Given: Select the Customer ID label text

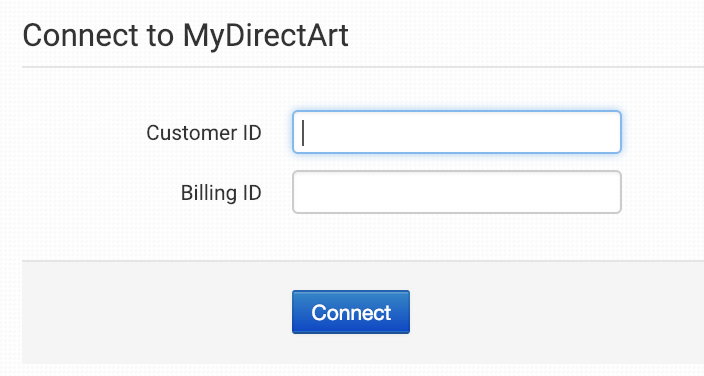Looking at the screenshot, I should (x=204, y=133).
